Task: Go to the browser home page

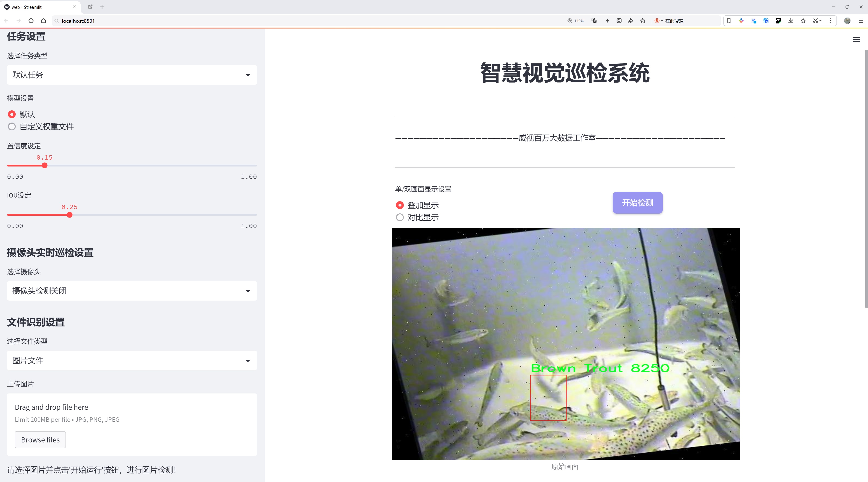Action: [43, 20]
